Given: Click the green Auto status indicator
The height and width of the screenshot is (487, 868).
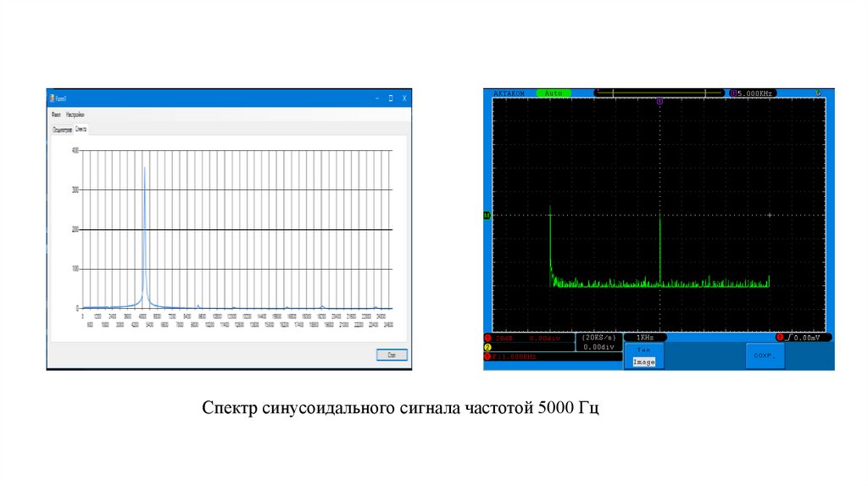Looking at the screenshot, I should (x=553, y=93).
